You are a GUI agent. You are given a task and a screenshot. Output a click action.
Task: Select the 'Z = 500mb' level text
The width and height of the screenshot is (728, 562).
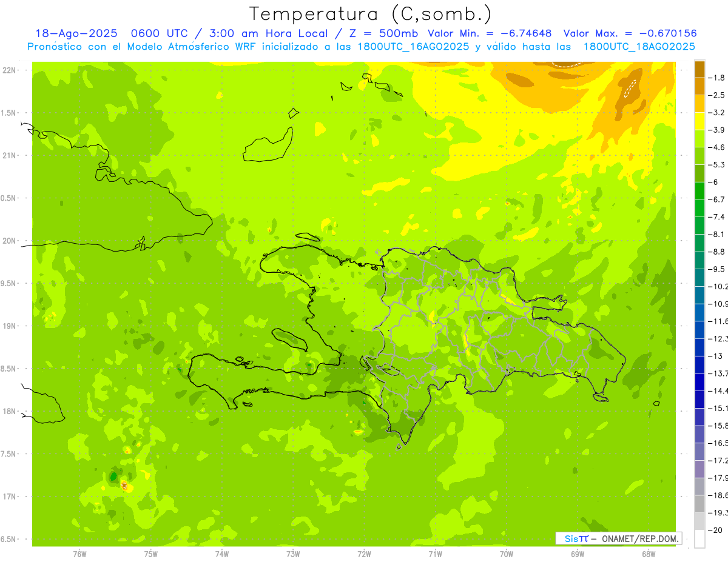coord(383,33)
